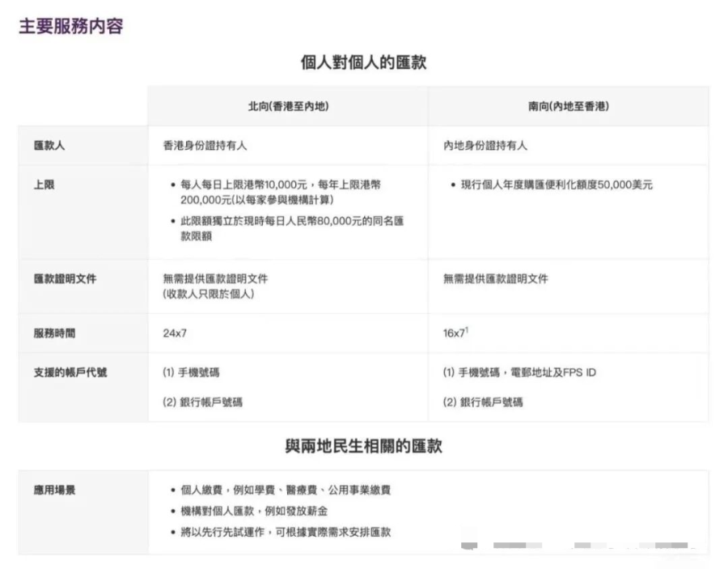Click the 個人對個人的匯款 table title
Image resolution: width=728 pixels, height=569 pixels.
click(363, 62)
